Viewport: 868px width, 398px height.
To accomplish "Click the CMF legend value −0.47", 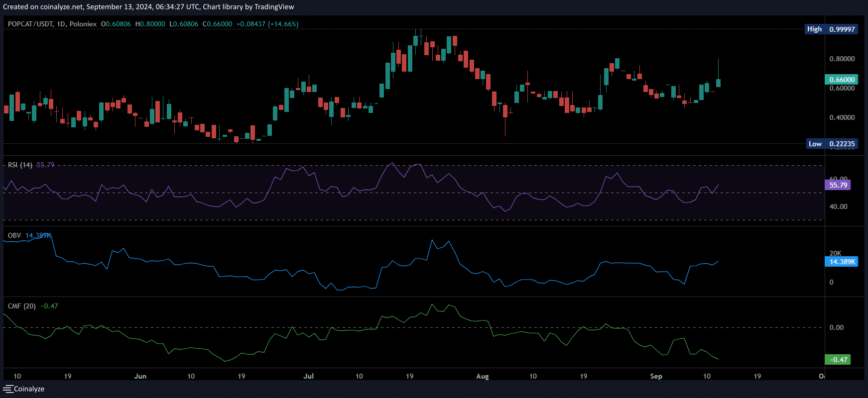I will click(49, 306).
